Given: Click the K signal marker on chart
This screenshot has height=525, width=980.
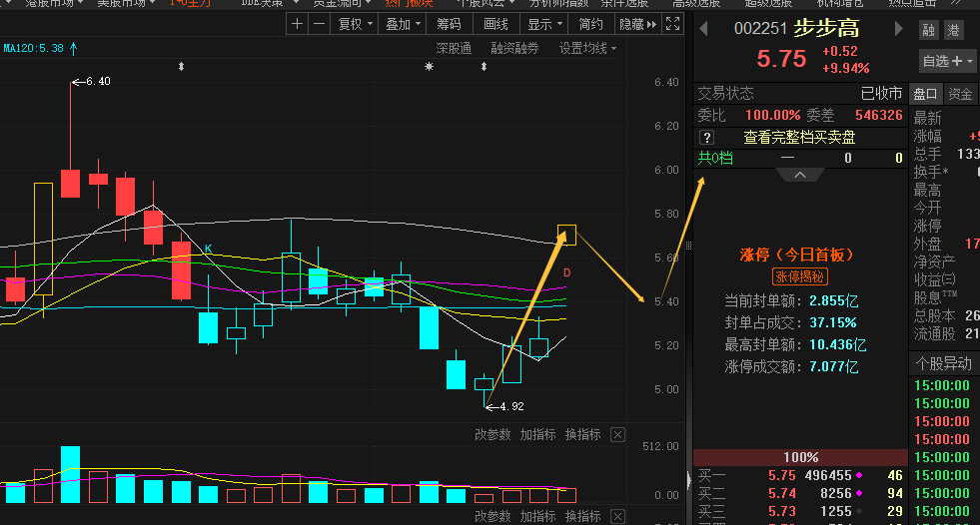Looking at the screenshot, I should click(x=208, y=249).
